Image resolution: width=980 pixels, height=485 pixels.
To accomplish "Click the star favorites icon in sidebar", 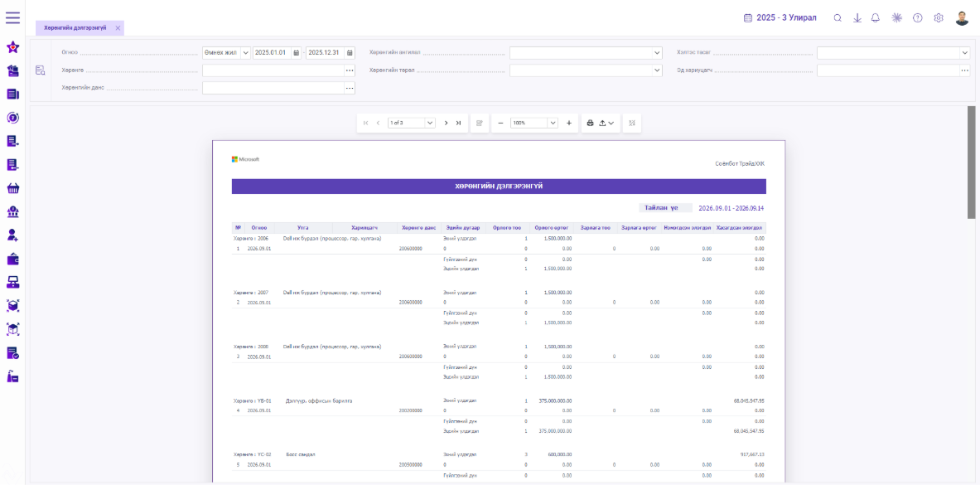I will click(12, 47).
